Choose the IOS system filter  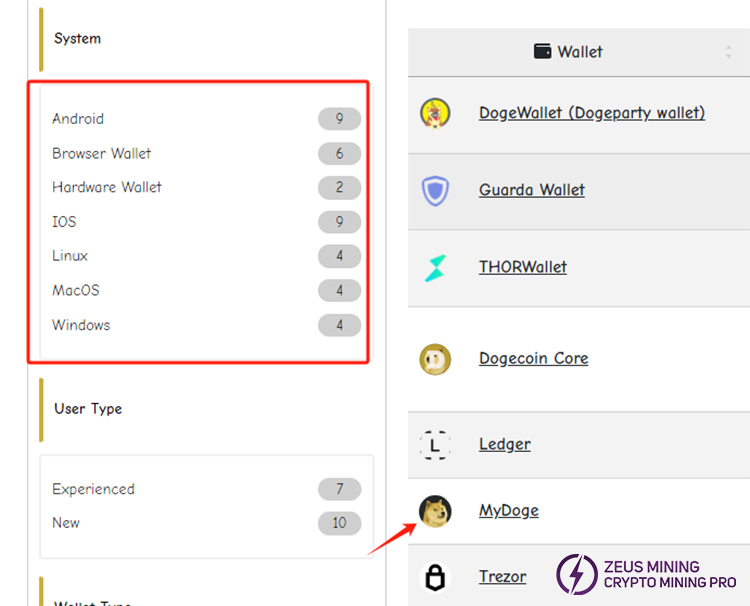tap(64, 222)
